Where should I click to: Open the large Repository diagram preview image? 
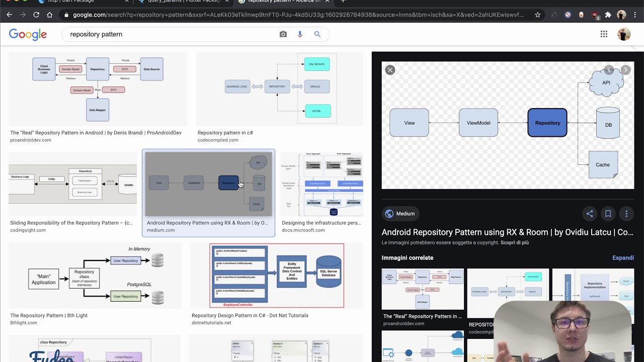coord(508,125)
